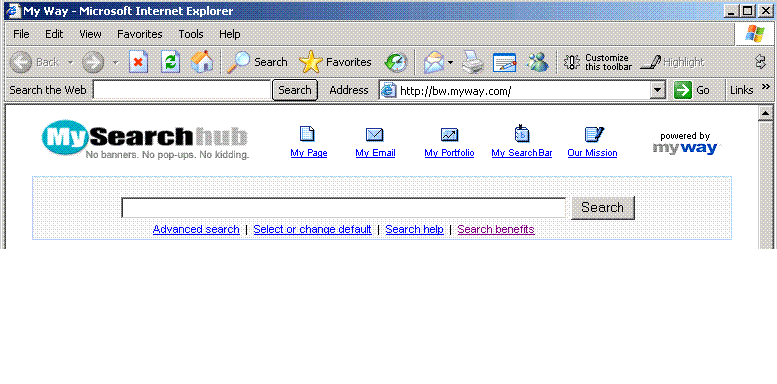Click Customize this toolbar

pyautogui.click(x=598, y=62)
